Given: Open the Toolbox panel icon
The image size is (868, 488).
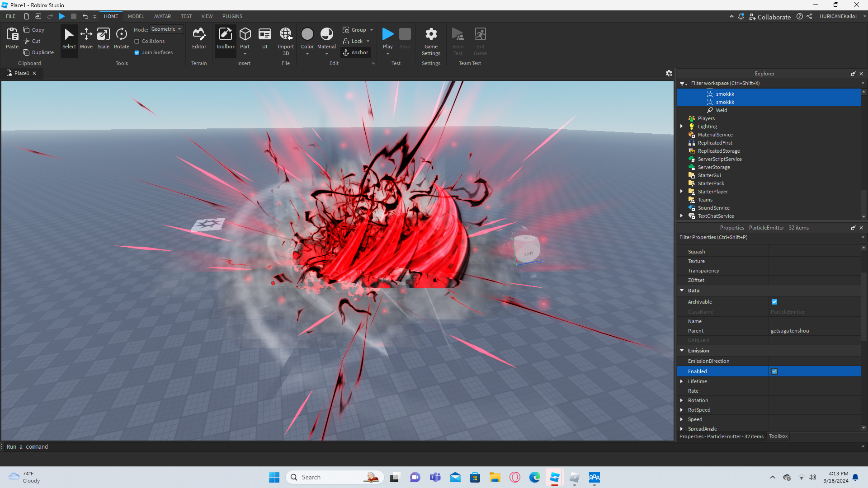Looking at the screenshot, I should coord(225,38).
